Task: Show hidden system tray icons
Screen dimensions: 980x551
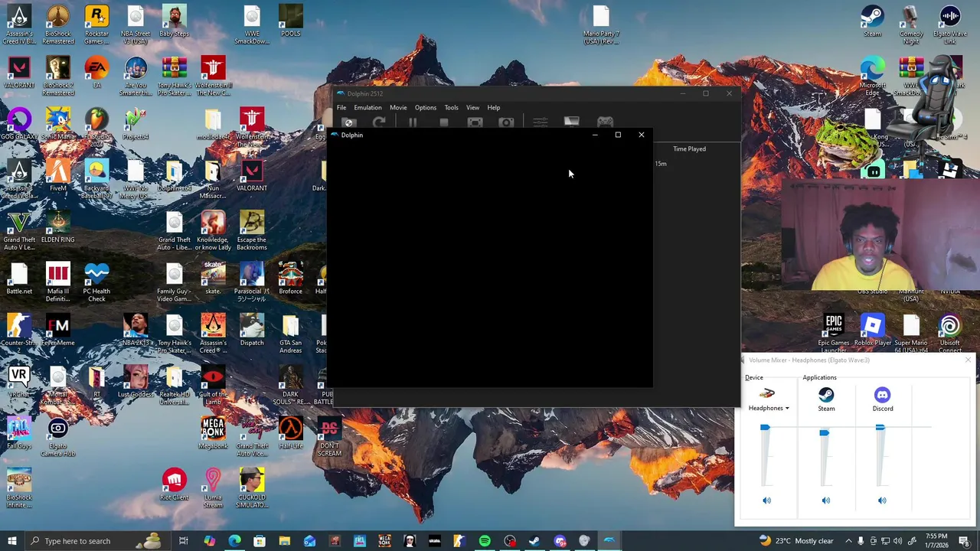Action: [848, 541]
